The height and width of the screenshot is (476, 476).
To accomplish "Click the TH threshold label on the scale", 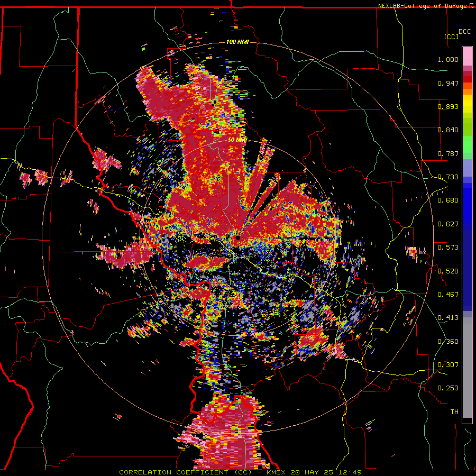I will point(454,412).
